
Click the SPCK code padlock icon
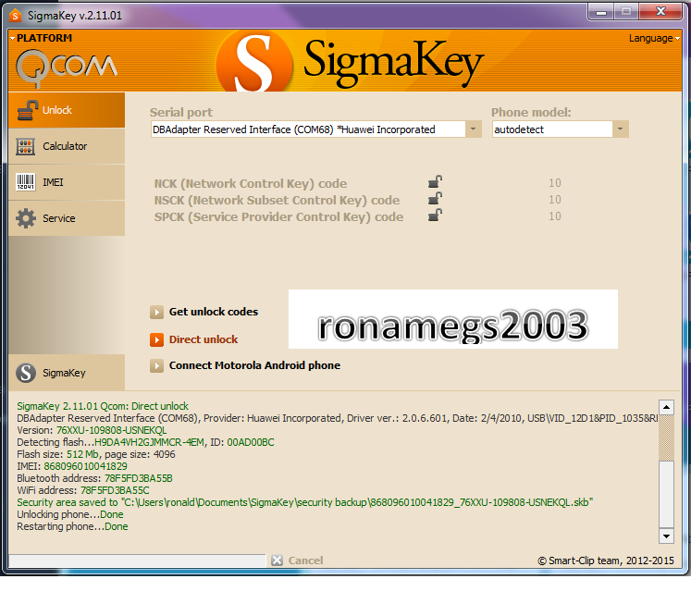click(x=435, y=215)
